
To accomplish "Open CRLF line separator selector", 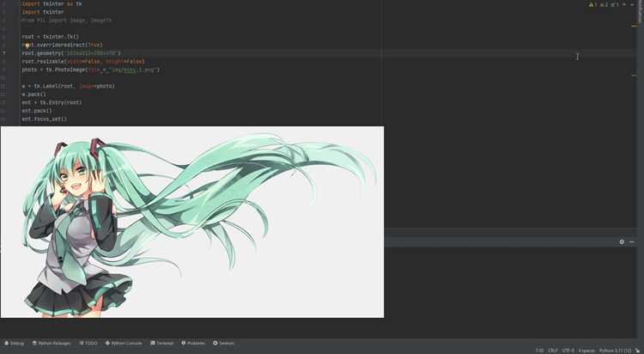I will 552,351.
